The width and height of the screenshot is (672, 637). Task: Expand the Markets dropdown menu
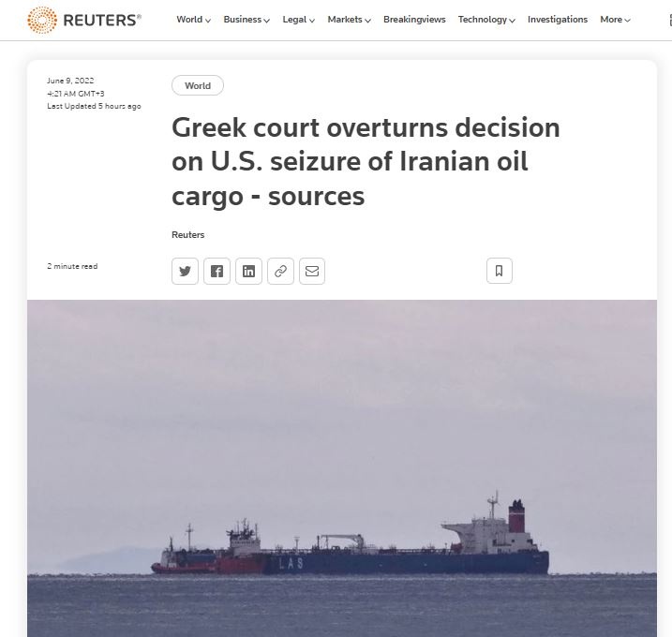pos(350,20)
